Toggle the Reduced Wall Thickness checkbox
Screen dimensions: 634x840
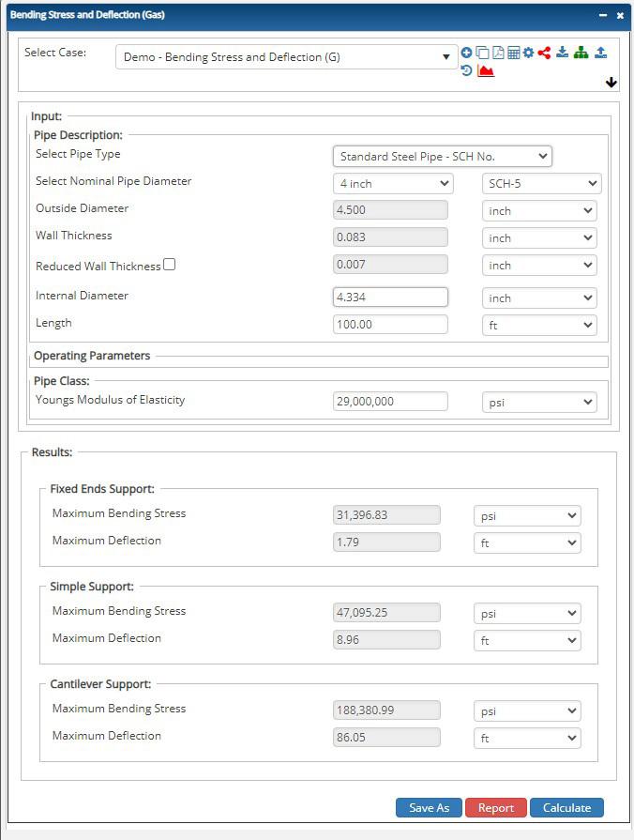pyautogui.click(x=169, y=264)
